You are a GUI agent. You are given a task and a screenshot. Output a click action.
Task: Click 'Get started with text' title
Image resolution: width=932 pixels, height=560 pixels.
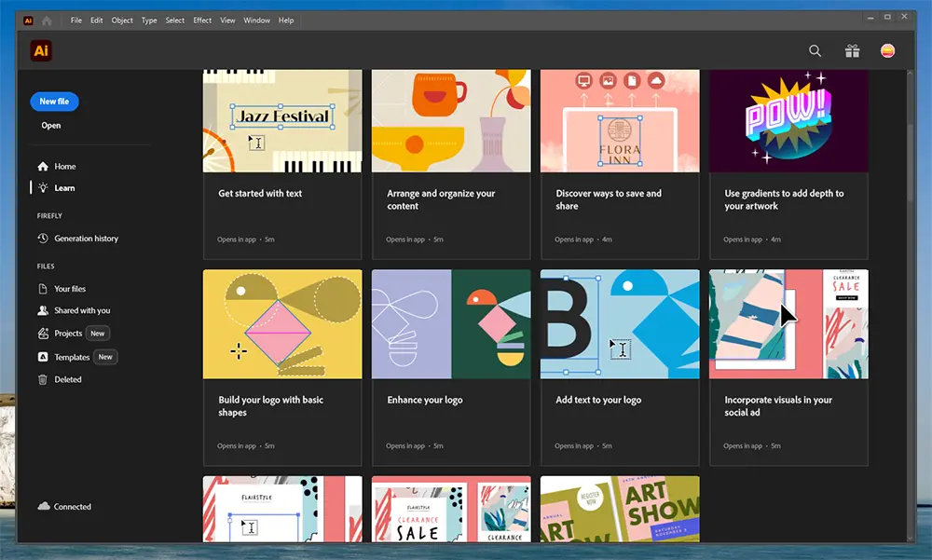click(x=260, y=193)
